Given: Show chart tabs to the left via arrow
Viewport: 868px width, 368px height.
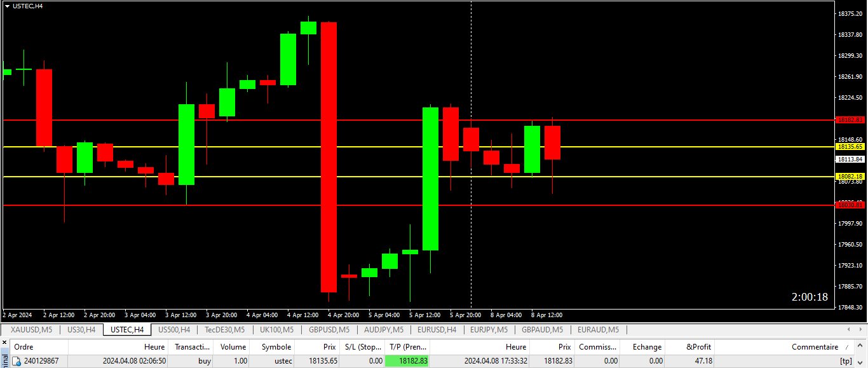Looking at the screenshot, I should pos(850,330).
